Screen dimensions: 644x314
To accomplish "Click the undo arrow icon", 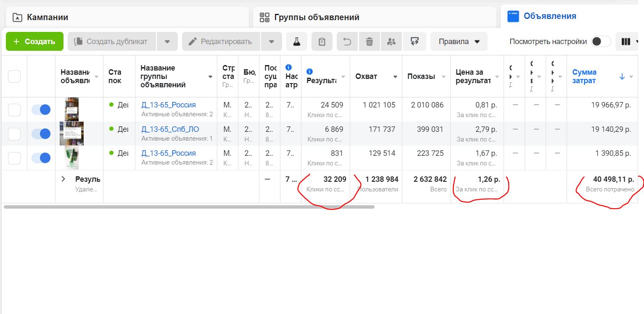I will coord(347,42).
